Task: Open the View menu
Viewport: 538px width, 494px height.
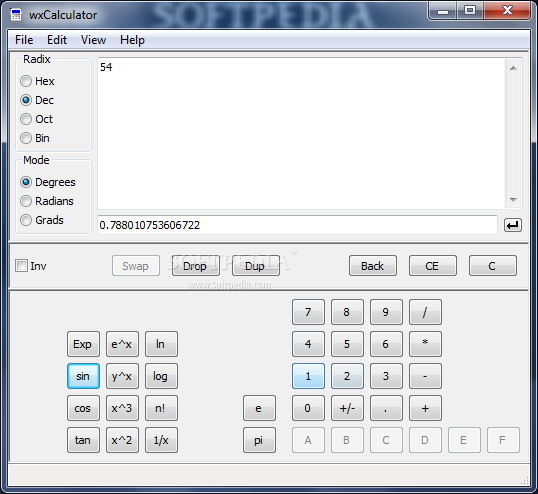Action: pyautogui.click(x=93, y=40)
